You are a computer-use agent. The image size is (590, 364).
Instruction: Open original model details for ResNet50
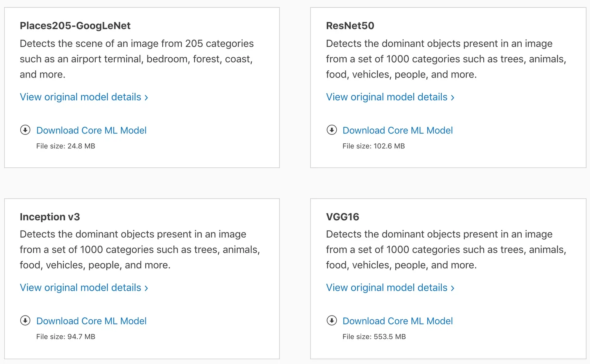point(390,97)
